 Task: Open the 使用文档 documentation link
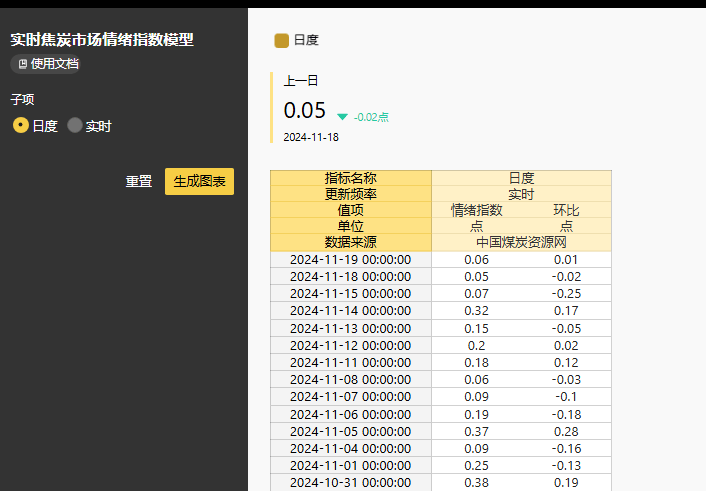tap(48, 64)
